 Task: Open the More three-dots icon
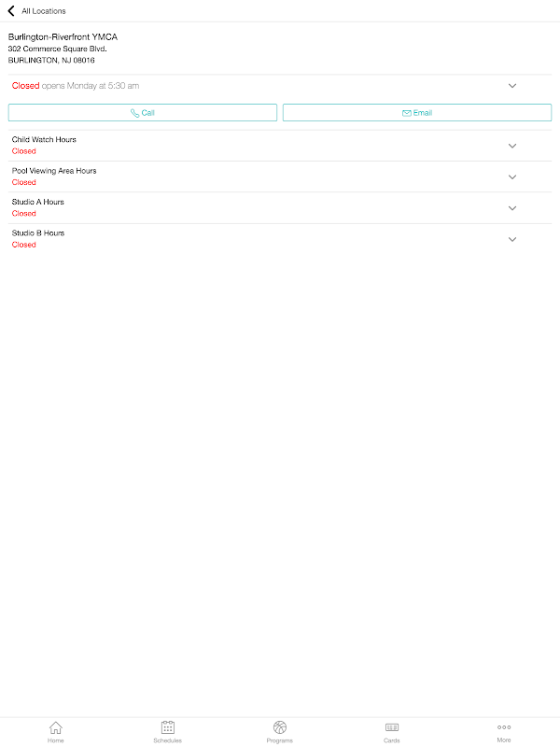click(x=504, y=727)
